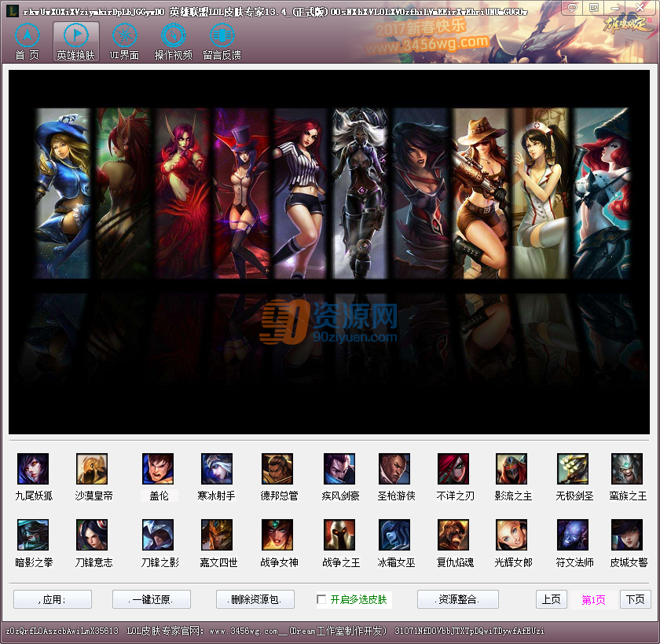Choose the 沙漠皇帝 champion icon

point(92,469)
